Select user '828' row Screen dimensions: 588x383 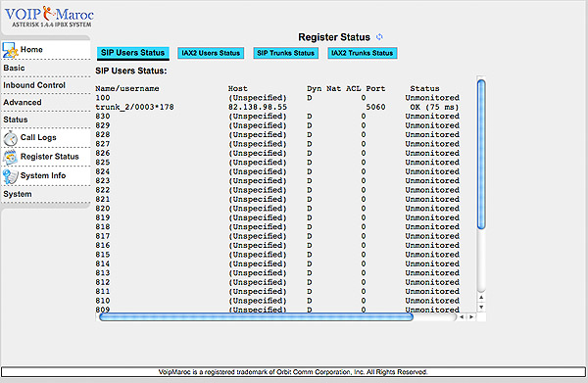(277, 134)
